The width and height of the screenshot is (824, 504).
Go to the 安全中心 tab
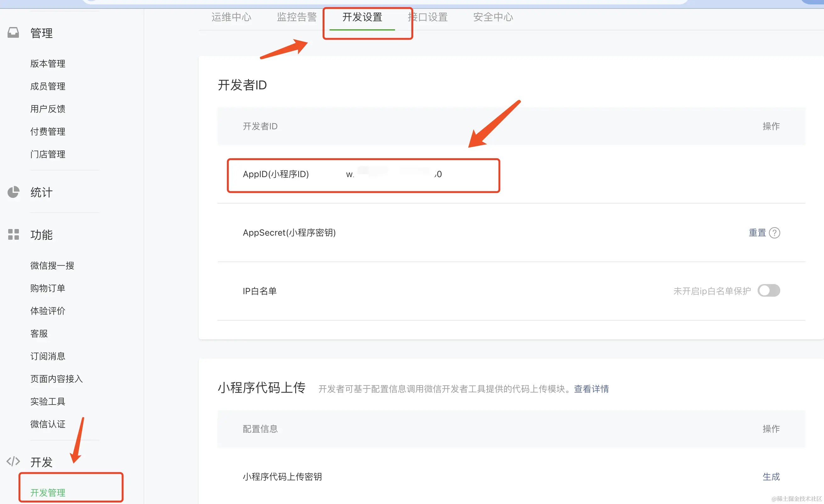(493, 17)
